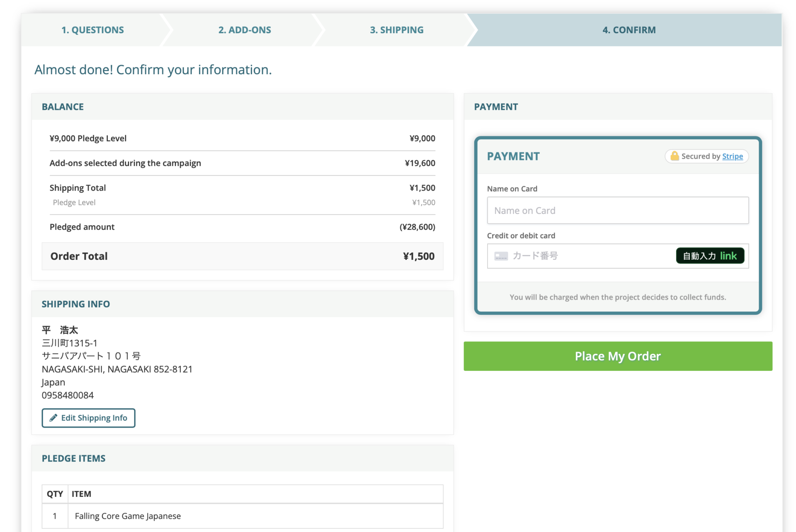Click the Shipping Total row
The image size is (796, 532).
[242, 188]
